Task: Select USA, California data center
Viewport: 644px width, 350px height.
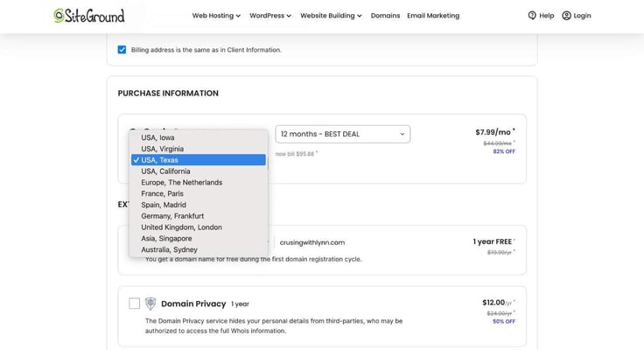Action: point(199,171)
